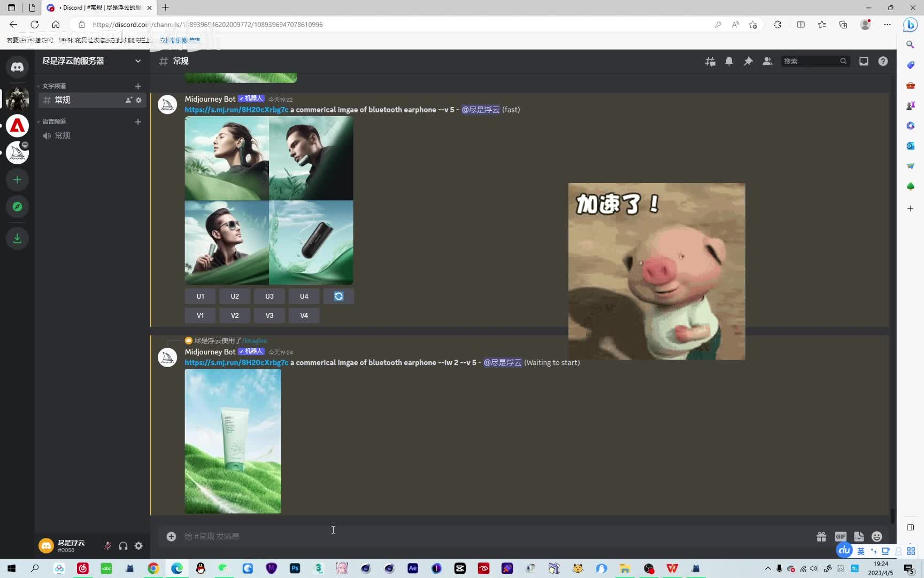Viewport: 924px width, 578px height.
Task: Open the Discord inbox icon
Action: point(864,62)
